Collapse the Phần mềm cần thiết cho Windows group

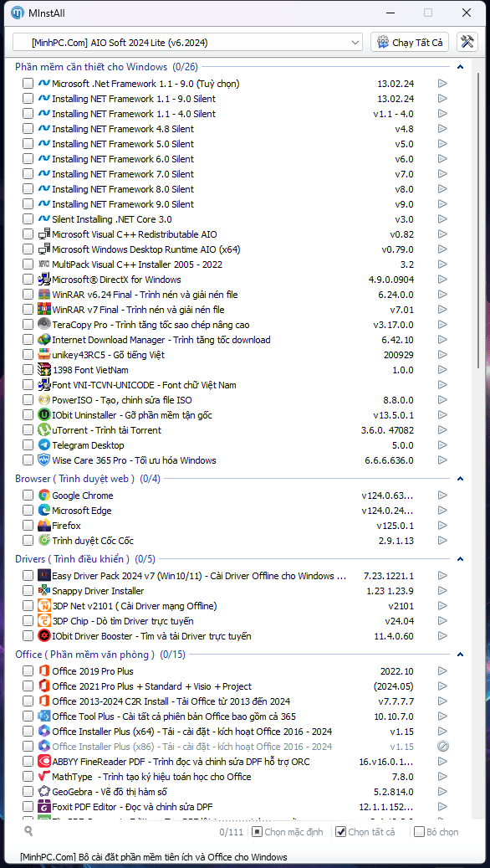point(460,67)
